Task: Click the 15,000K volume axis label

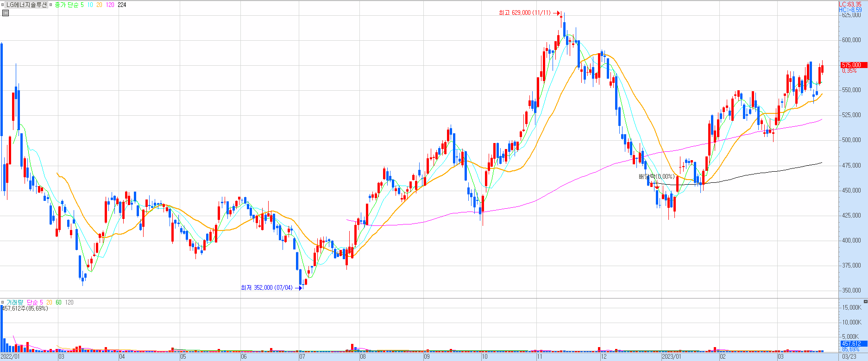Action: pos(851,307)
